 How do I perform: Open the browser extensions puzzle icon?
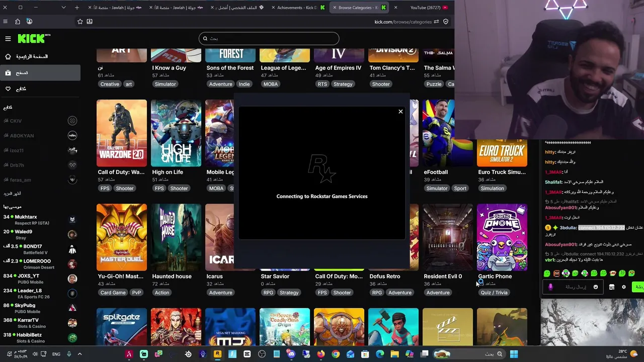18,22
